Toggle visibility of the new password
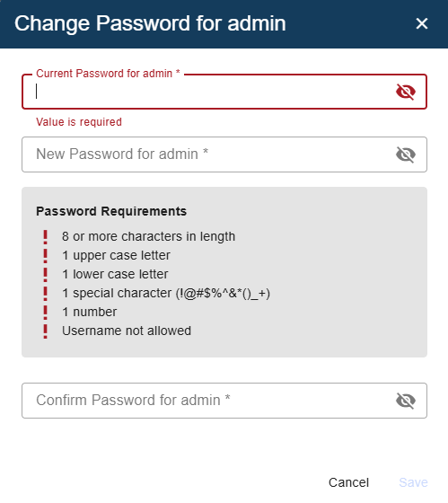The image size is (448, 503). point(406,154)
